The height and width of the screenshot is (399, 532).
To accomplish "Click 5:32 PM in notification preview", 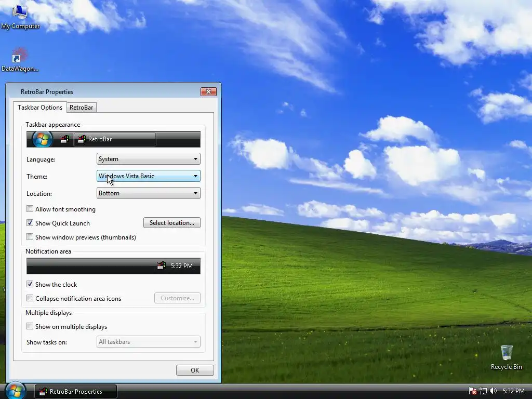I will click(x=181, y=266).
